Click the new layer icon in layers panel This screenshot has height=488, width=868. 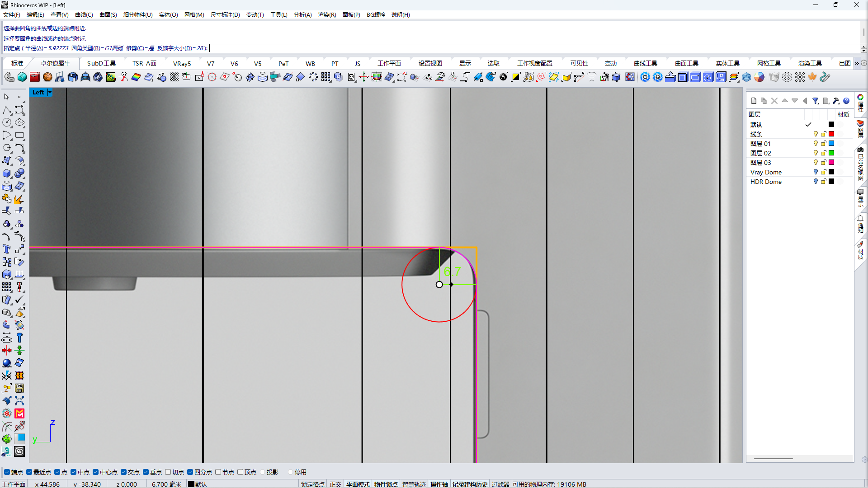754,101
